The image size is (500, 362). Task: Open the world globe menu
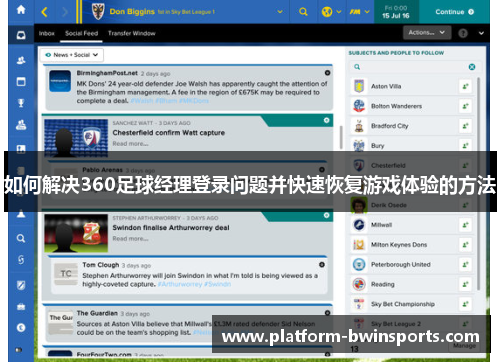click(x=331, y=12)
